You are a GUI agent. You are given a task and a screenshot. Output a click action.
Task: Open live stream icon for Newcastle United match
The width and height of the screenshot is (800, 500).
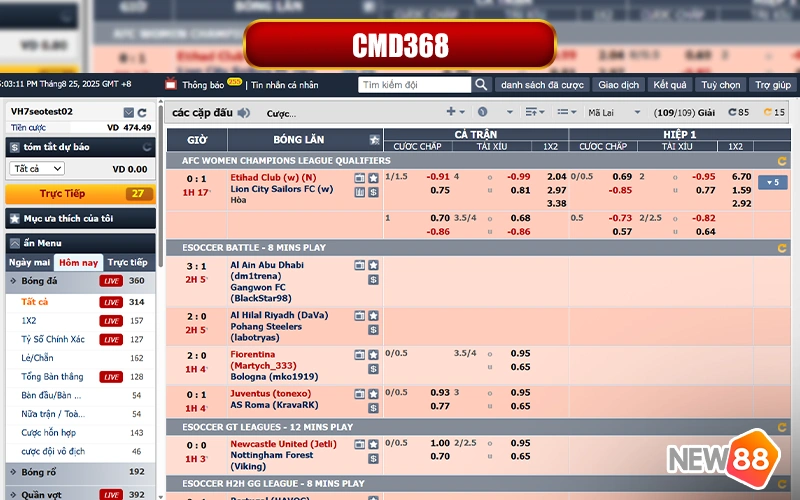coord(360,444)
